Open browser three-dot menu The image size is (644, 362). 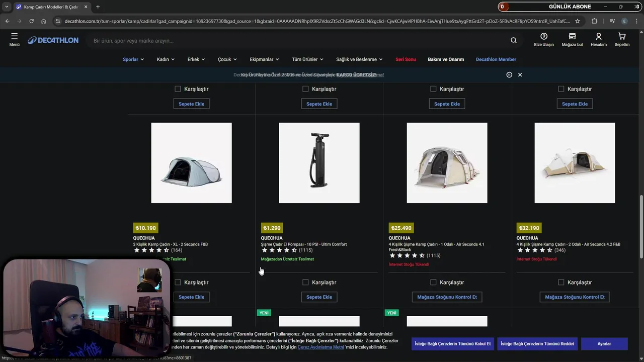coord(636,21)
